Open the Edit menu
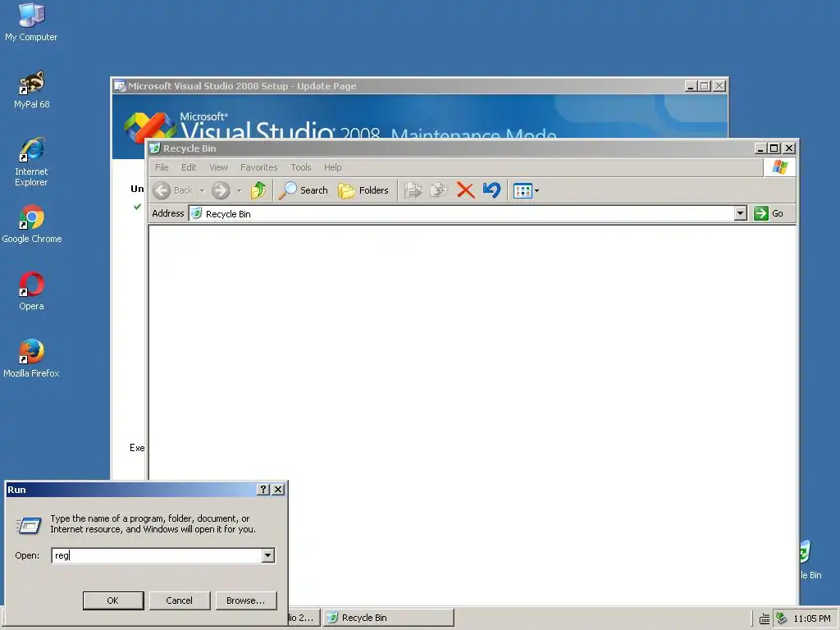 tap(189, 167)
